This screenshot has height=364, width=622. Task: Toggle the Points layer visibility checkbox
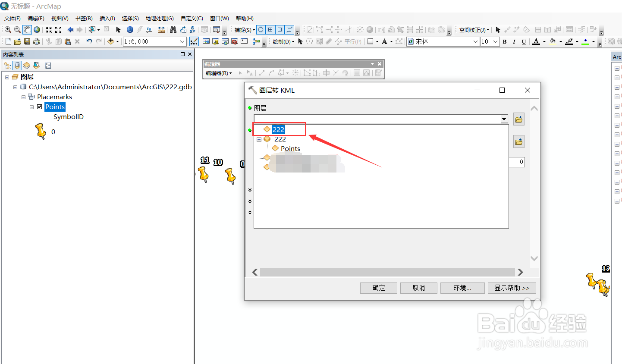click(x=39, y=107)
